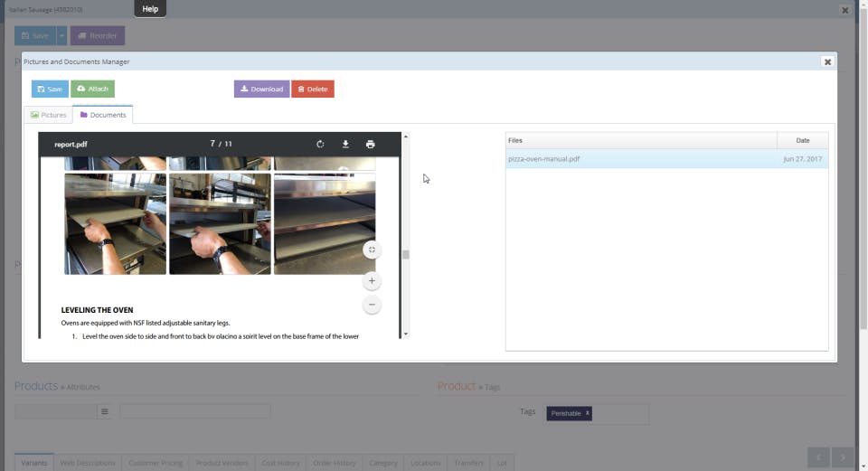The image size is (868, 471).
Task: Open the Help tooltip button
Action: click(x=150, y=9)
